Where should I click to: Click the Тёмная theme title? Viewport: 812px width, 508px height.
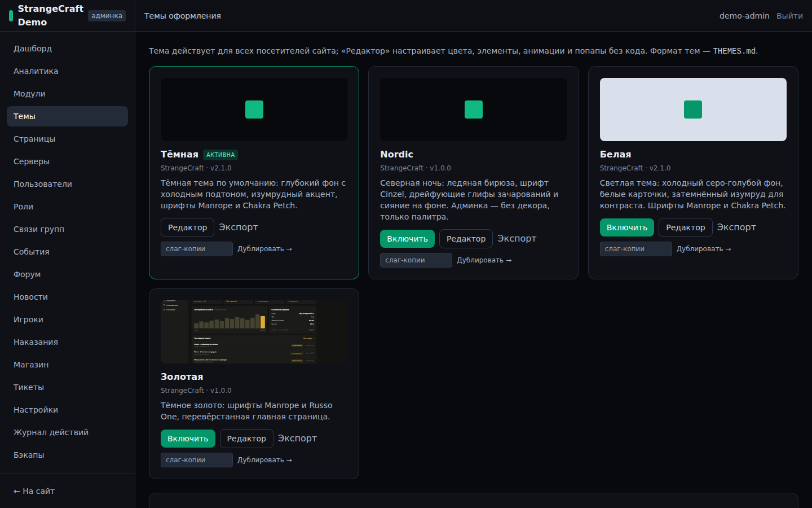(x=179, y=154)
